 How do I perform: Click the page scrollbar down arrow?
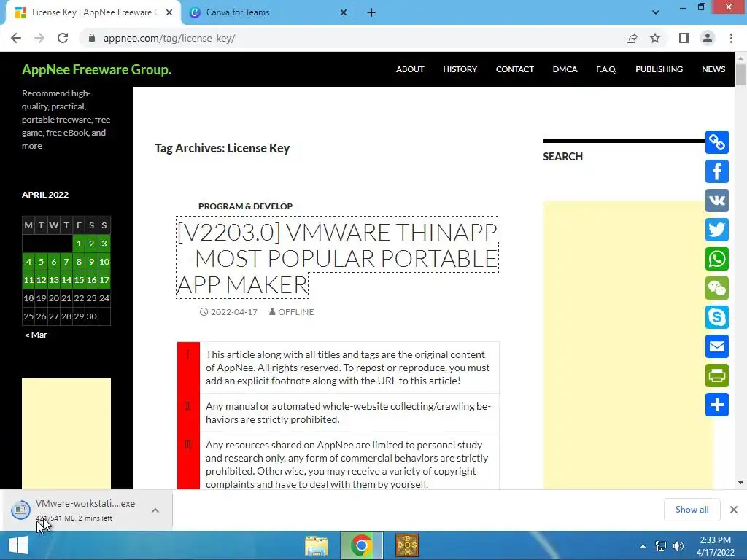740,483
